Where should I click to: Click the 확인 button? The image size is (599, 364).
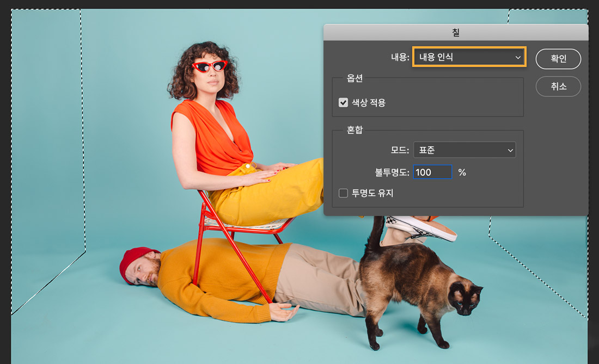pyautogui.click(x=558, y=59)
